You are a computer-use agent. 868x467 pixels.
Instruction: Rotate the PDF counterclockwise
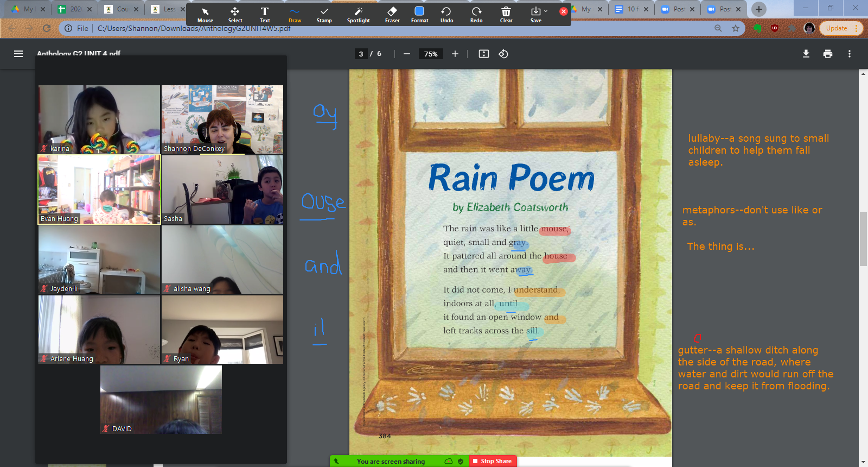tap(503, 54)
